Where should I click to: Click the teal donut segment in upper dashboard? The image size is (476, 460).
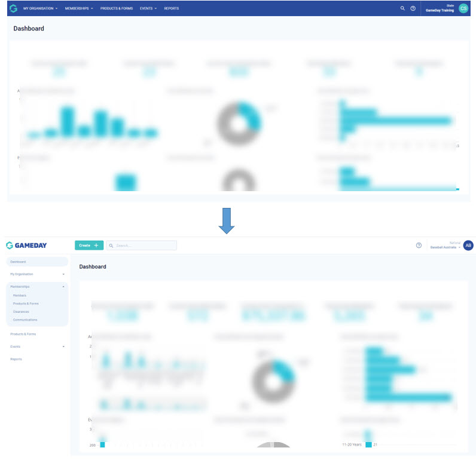coord(252,115)
